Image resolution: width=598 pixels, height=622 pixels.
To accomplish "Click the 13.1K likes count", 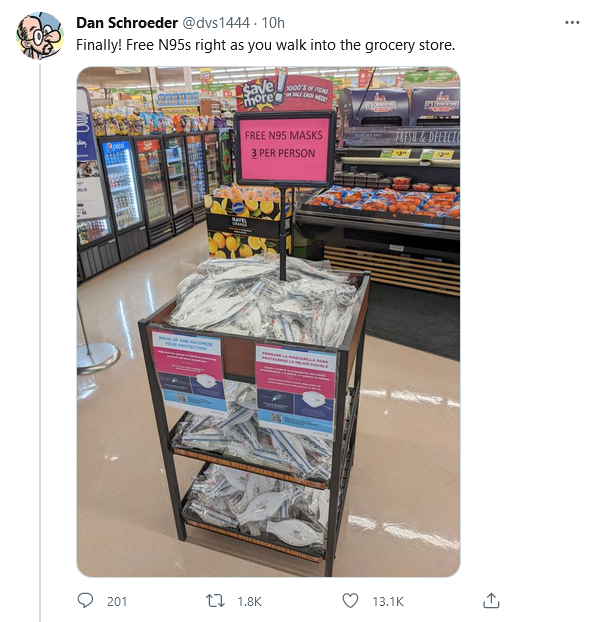I will (x=388, y=601).
